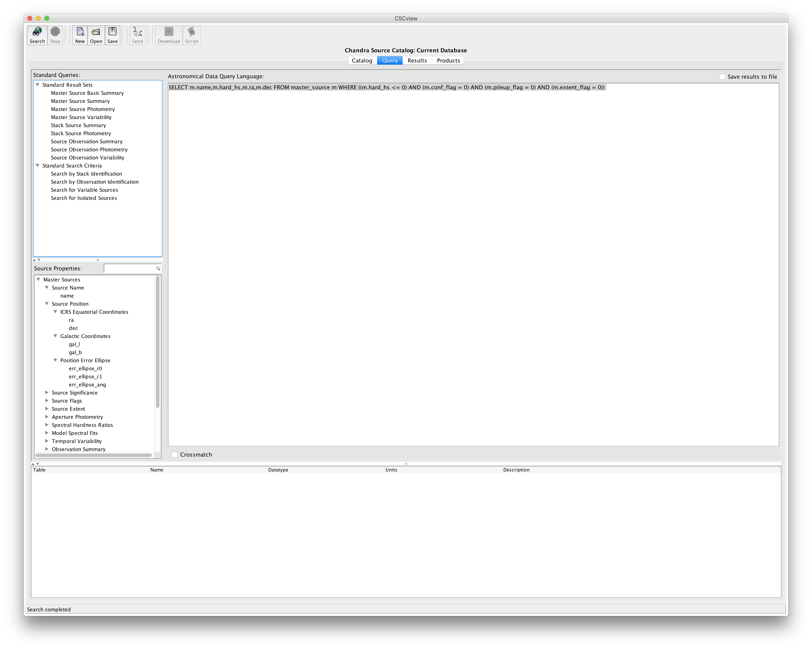Switch to the Results tab
Image resolution: width=812 pixels, height=650 pixels.
pyautogui.click(x=417, y=61)
